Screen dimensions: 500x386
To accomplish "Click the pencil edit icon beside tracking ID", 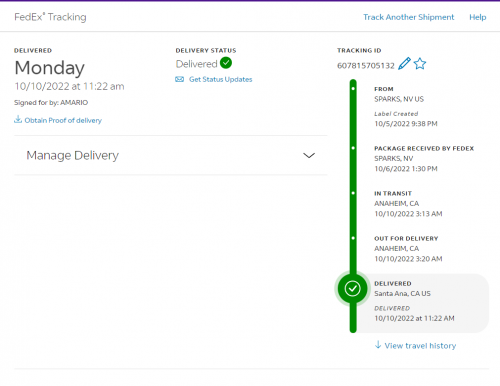I will [x=404, y=63].
